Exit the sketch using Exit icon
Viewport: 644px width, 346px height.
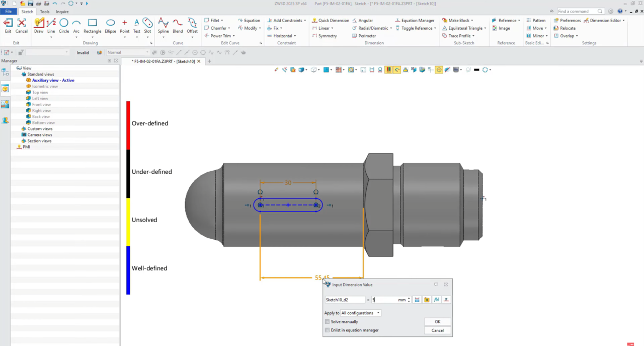[8, 23]
